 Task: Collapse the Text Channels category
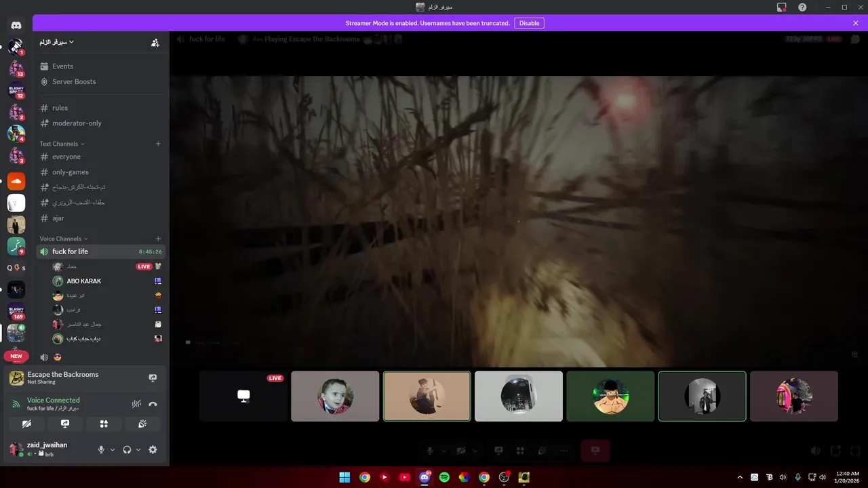coord(62,144)
